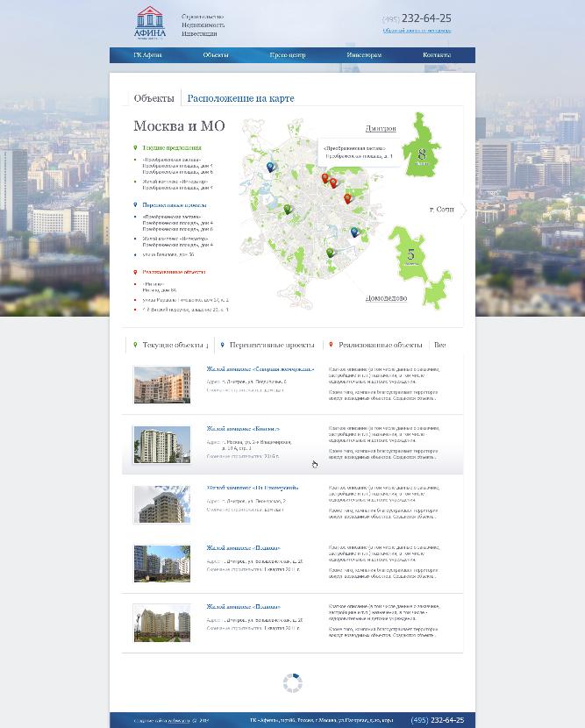Open ГК Афина in the navigation bar
The width and height of the screenshot is (585, 728).
147,54
